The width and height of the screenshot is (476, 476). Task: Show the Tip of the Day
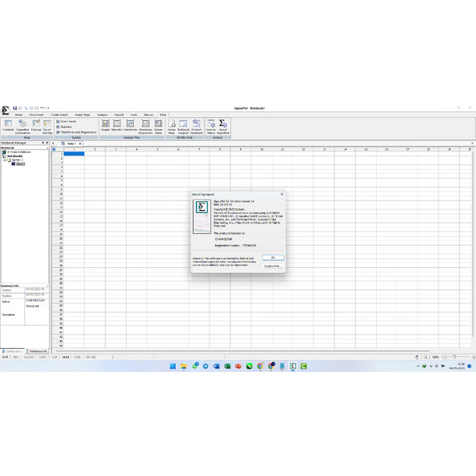point(47,126)
